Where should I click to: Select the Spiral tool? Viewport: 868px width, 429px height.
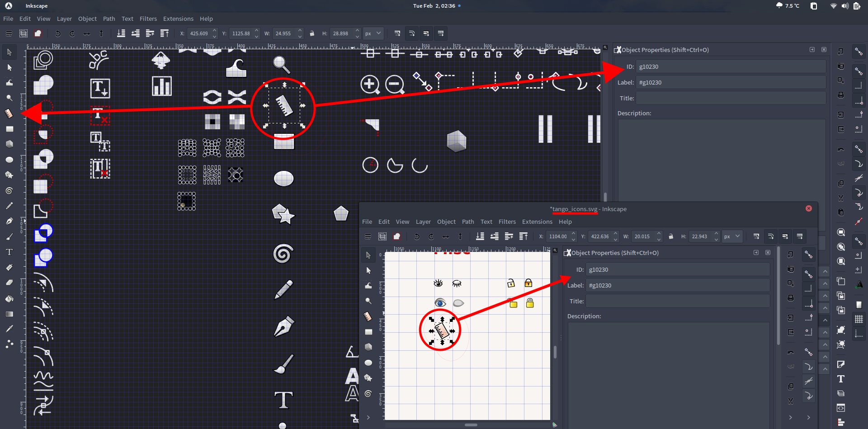tap(9, 190)
